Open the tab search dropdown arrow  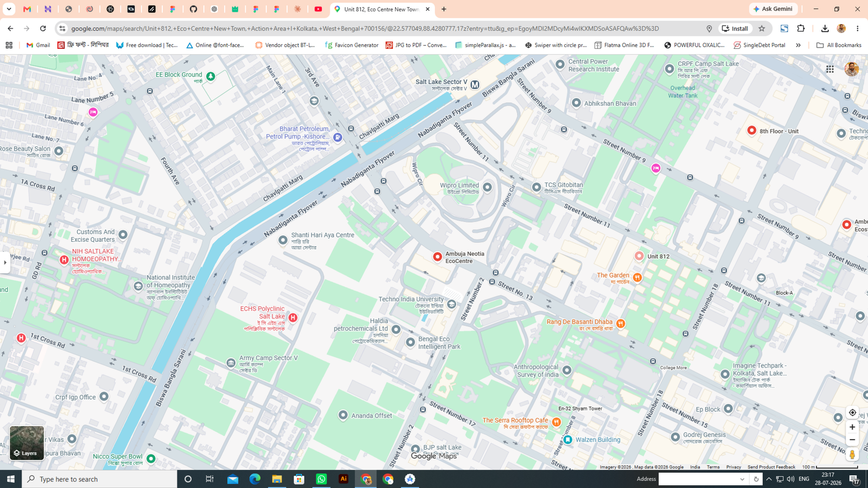coord(9,9)
